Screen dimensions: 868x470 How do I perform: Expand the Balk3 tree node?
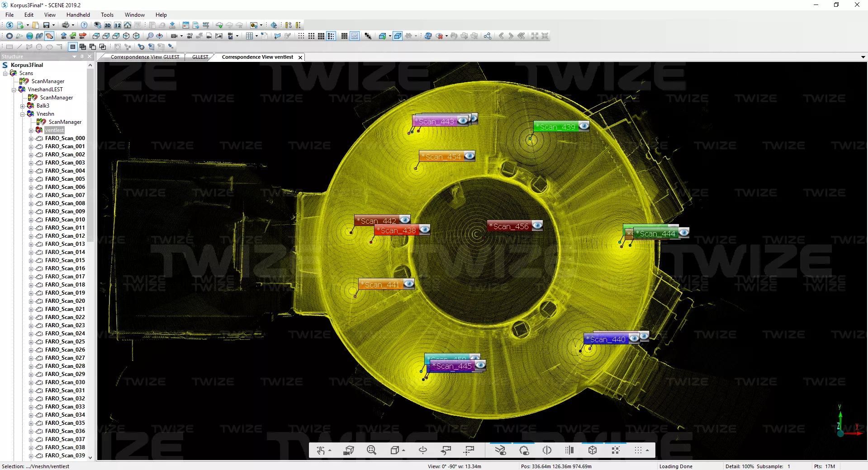coord(22,106)
